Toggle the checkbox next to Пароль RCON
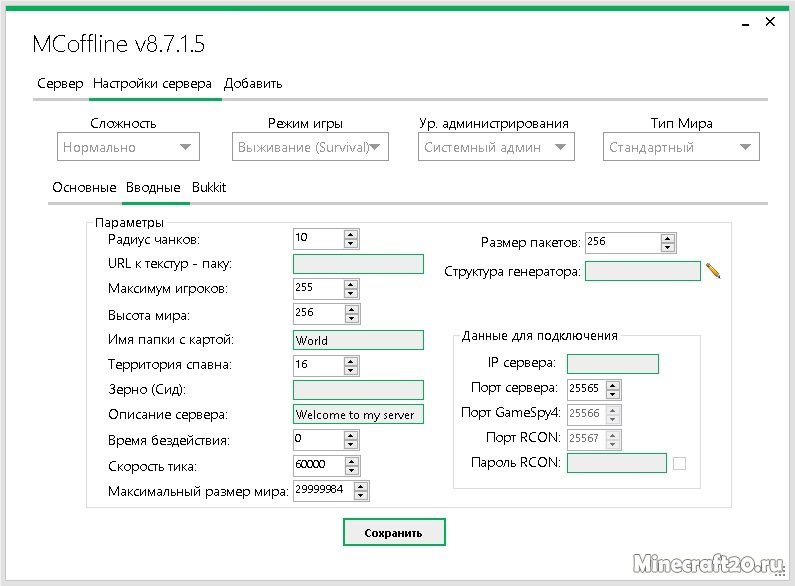 pyautogui.click(x=679, y=463)
